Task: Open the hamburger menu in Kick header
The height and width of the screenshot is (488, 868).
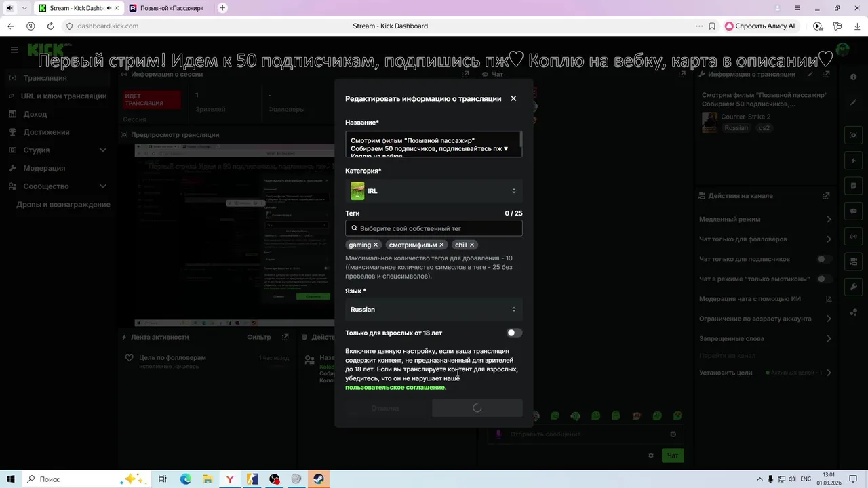Action: point(14,49)
